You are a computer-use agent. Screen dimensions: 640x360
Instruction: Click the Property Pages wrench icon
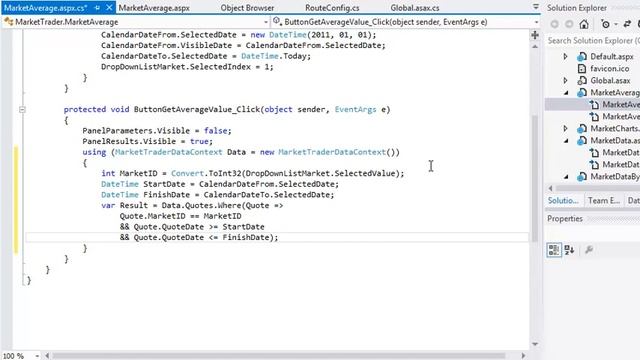[589, 249]
